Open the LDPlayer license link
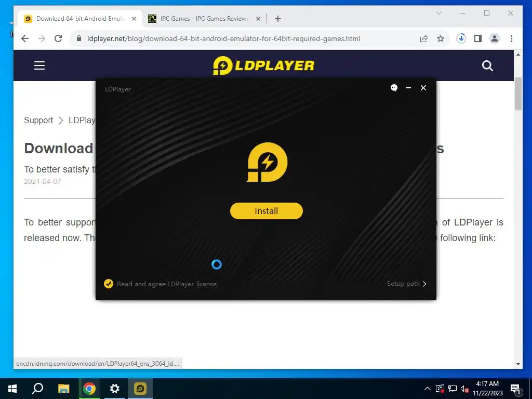This screenshot has width=532, height=399. pos(206,284)
